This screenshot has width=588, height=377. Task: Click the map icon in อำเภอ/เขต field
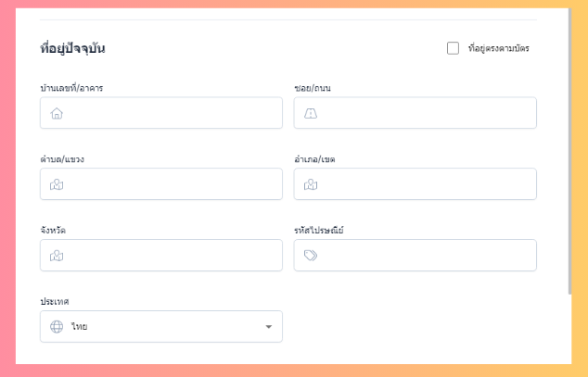[x=311, y=184]
